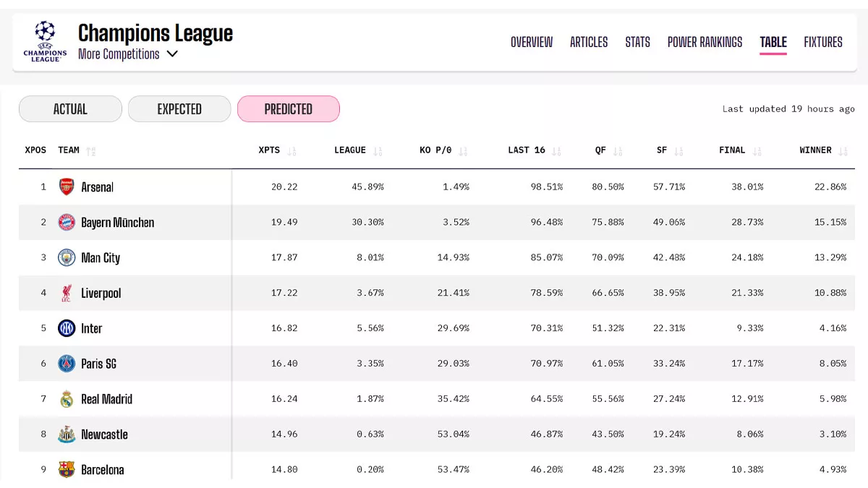The height and width of the screenshot is (488, 868).
Task: Open the Power Rankings tab
Action: point(705,42)
